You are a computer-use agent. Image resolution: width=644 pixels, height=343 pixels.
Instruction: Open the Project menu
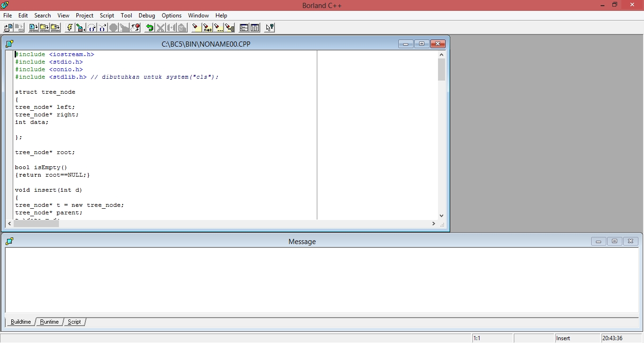pyautogui.click(x=85, y=16)
